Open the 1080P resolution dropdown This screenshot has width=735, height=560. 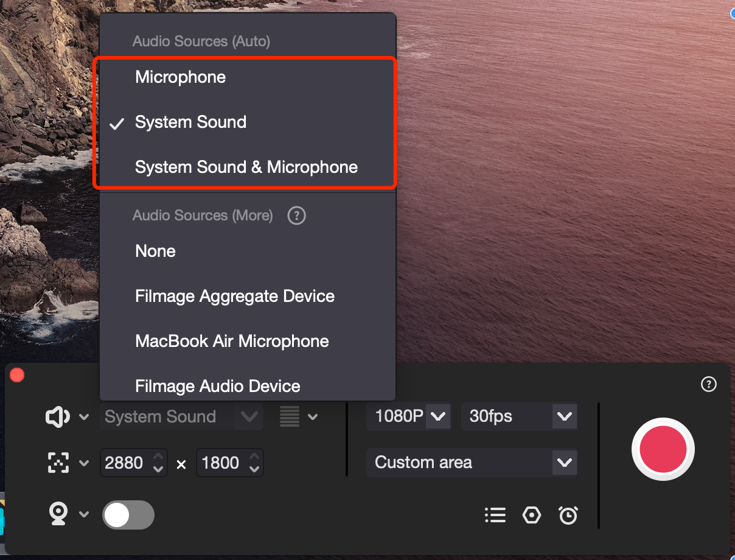[x=408, y=416]
